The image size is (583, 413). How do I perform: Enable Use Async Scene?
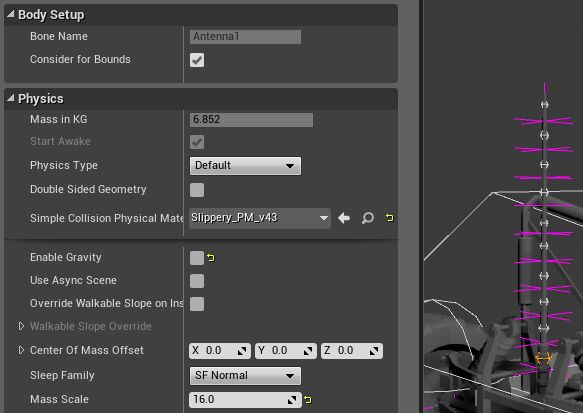[x=197, y=281]
